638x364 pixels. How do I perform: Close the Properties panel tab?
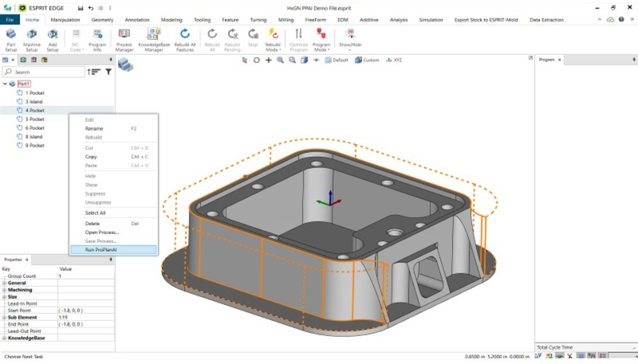[27, 260]
